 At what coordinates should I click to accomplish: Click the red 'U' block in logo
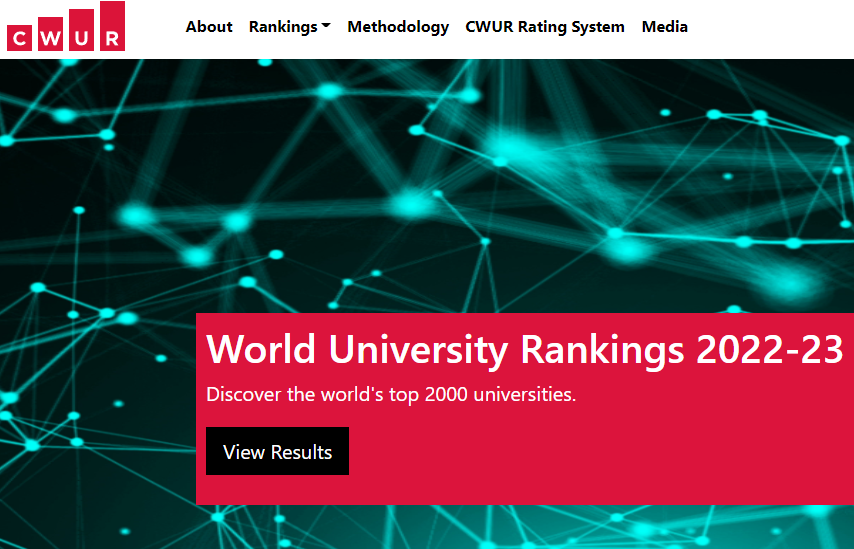[x=80, y=32]
